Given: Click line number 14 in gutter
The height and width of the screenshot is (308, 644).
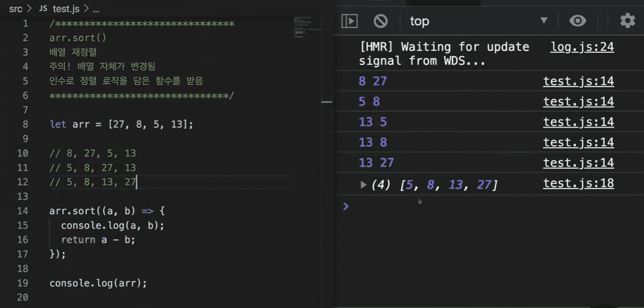Looking at the screenshot, I should click(23, 211).
